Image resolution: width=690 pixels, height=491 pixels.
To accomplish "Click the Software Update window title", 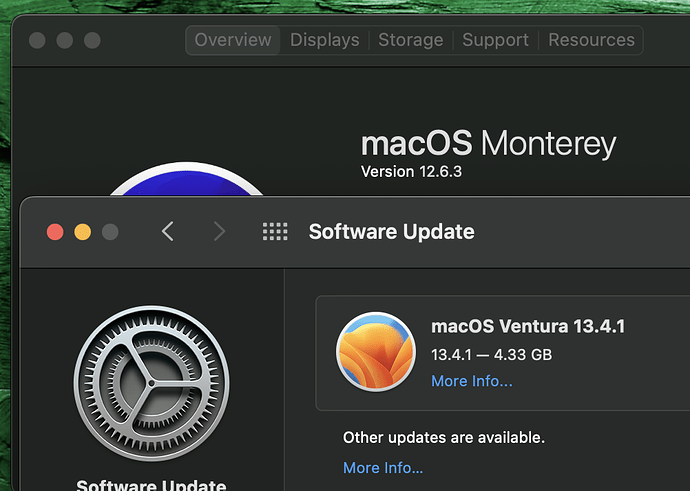I will point(391,232).
